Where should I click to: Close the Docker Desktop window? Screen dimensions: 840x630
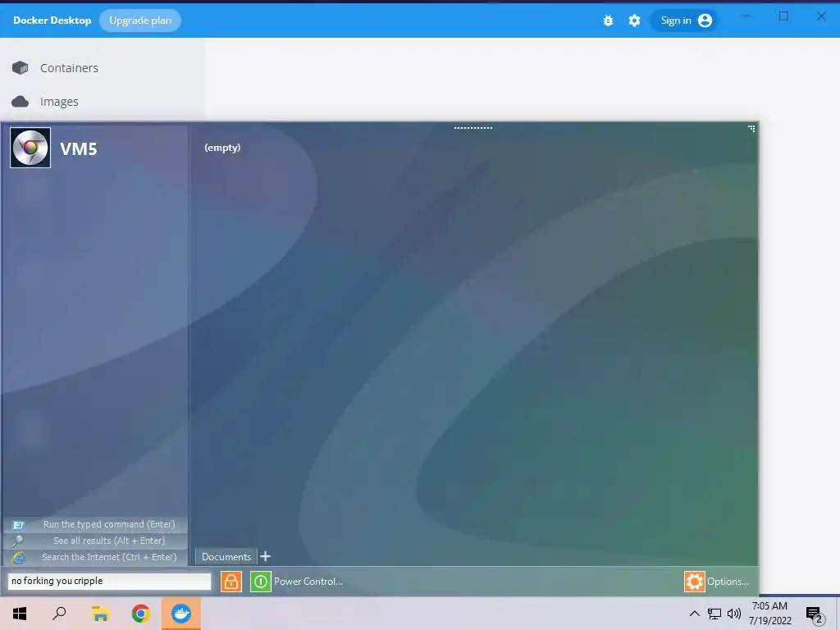click(x=821, y=16)
